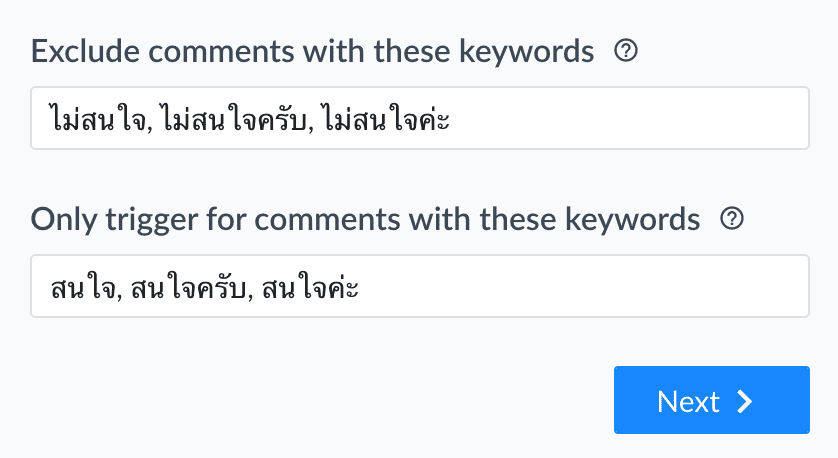
Task: Click first keyword "สนใจ" in trigger field
Action: [x=84, y=288]
